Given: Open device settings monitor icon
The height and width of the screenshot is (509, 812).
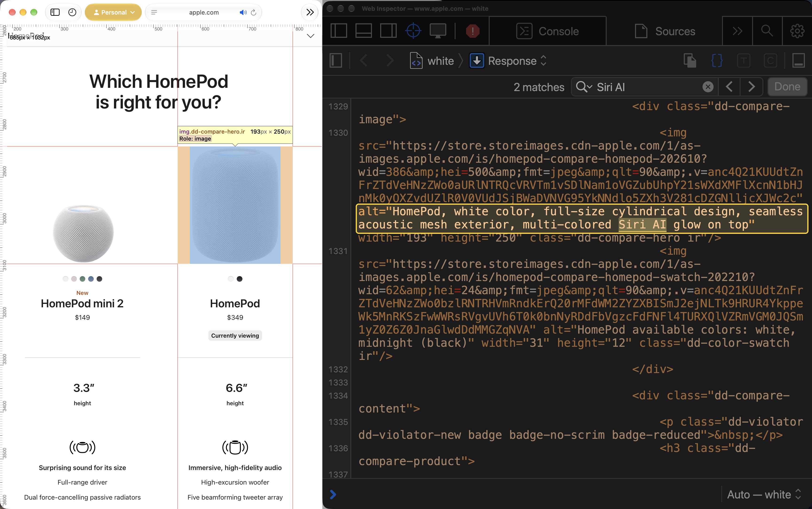Looking at the screenshot, I should coord(438,31).
